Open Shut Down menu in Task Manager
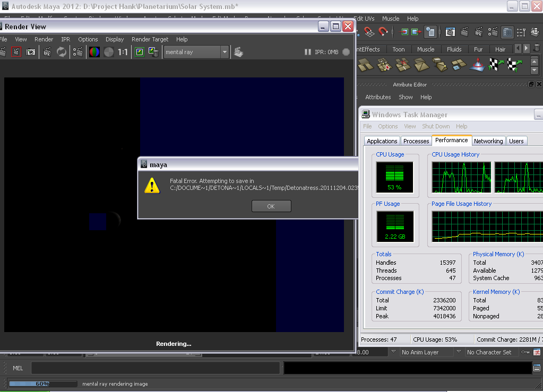543x392 pixels. coord(436,126)
